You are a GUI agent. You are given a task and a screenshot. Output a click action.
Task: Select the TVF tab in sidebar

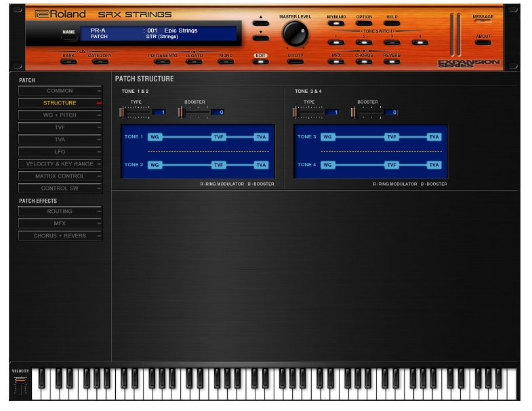pos(60,128)
